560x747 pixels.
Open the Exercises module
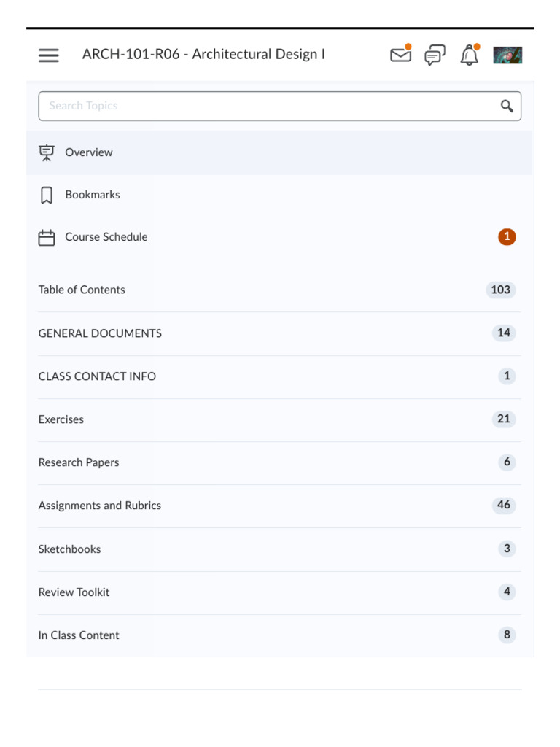(61, 419)
